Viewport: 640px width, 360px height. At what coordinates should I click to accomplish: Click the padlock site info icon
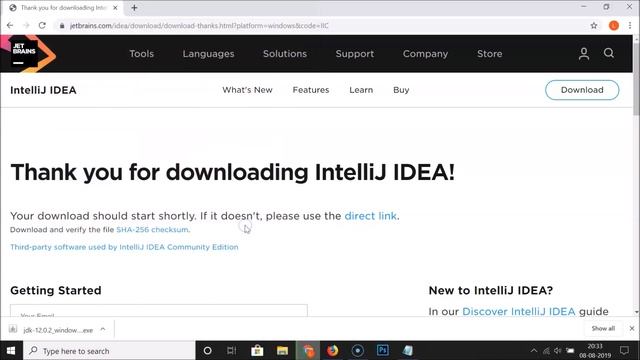(x=62, y=26)
